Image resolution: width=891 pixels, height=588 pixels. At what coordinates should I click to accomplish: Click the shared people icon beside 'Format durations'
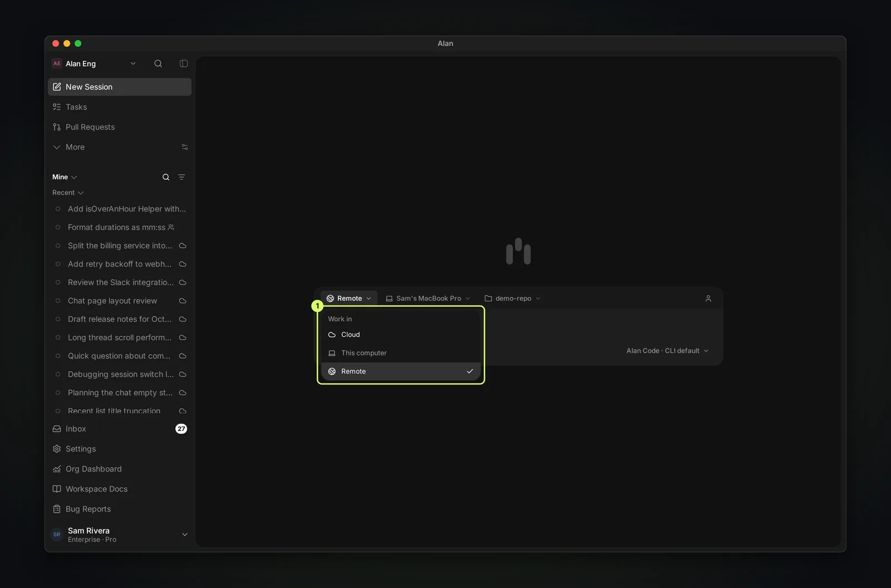171,227
